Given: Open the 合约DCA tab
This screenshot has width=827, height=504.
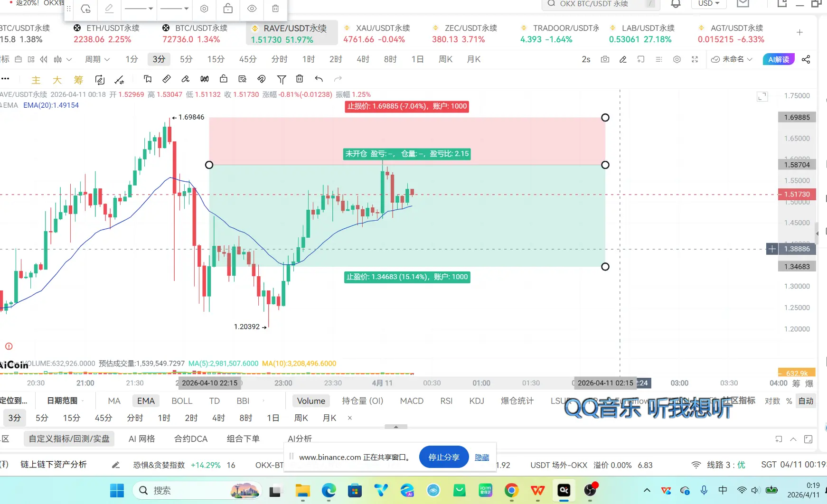Looking at the screenshot, I should pyautogui.click(x=191, y=439).
